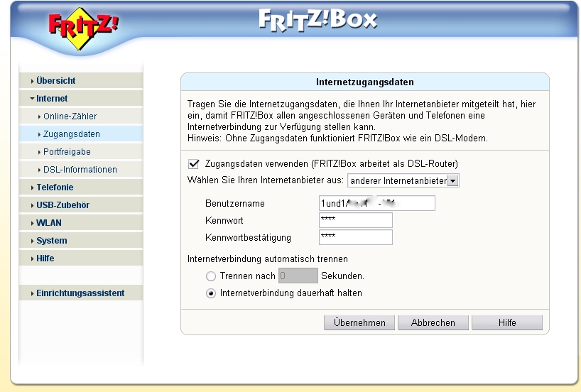Viewport: 581px width, 392px height.
Task: Click the "Internetverbindung automatisch trennen" label
Action: (268, 259)
